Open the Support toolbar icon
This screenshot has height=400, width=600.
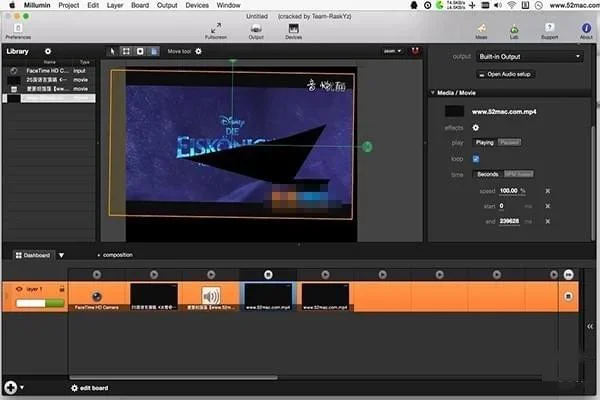(549, 31)
